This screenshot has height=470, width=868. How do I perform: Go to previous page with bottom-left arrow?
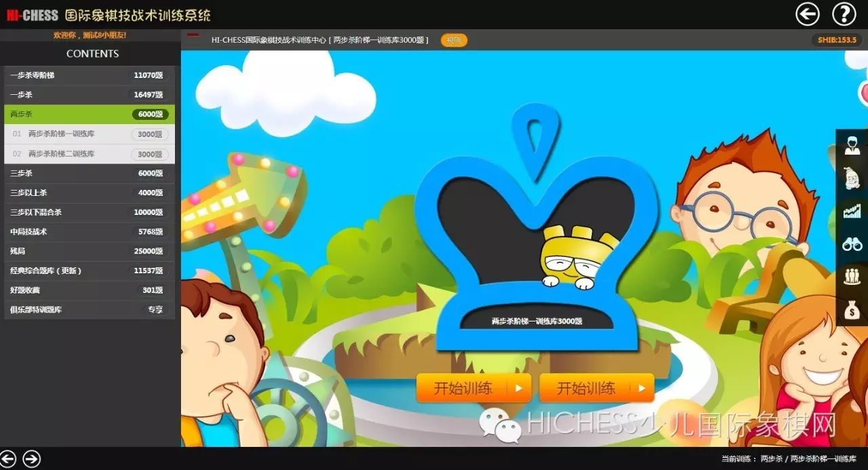[9, 458]
